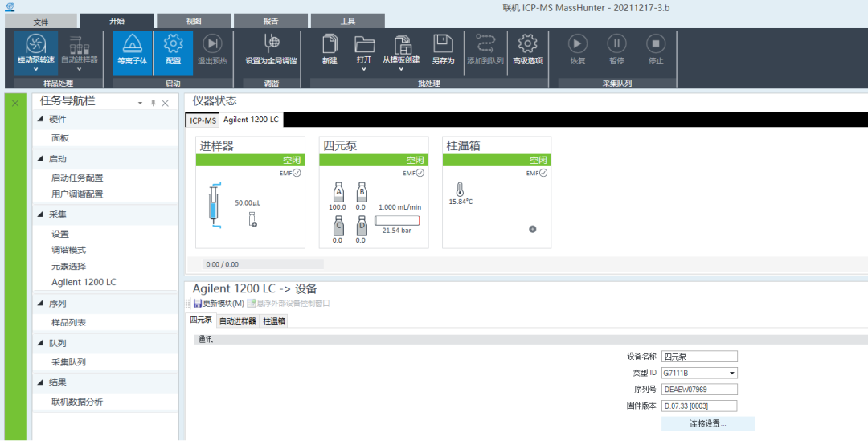Switch to the 自动进样器 device tab
Screen dimensions: 868x441
237,321
